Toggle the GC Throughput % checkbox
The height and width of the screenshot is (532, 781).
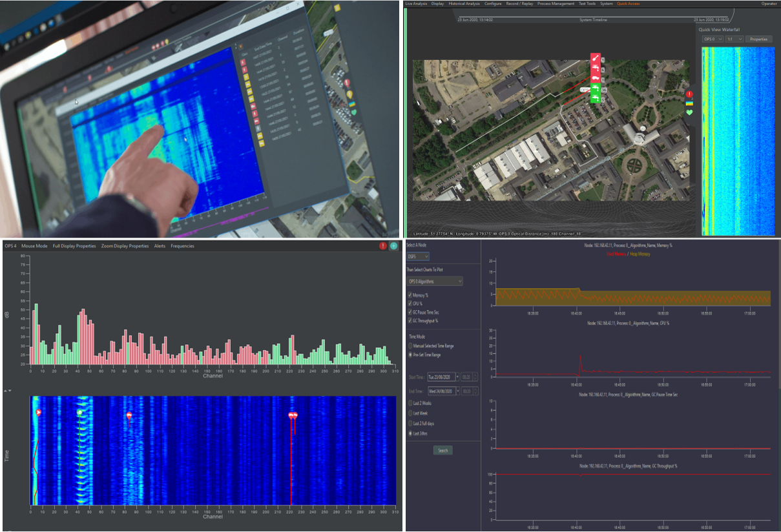coord(410,320)
